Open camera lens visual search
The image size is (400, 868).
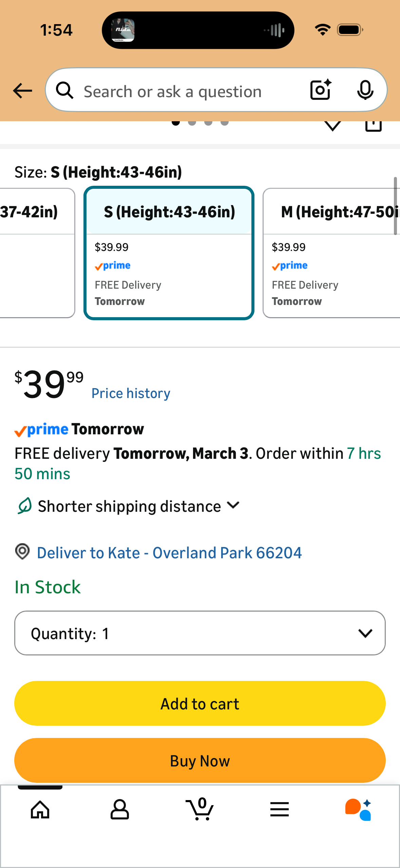tap(321, 90)
